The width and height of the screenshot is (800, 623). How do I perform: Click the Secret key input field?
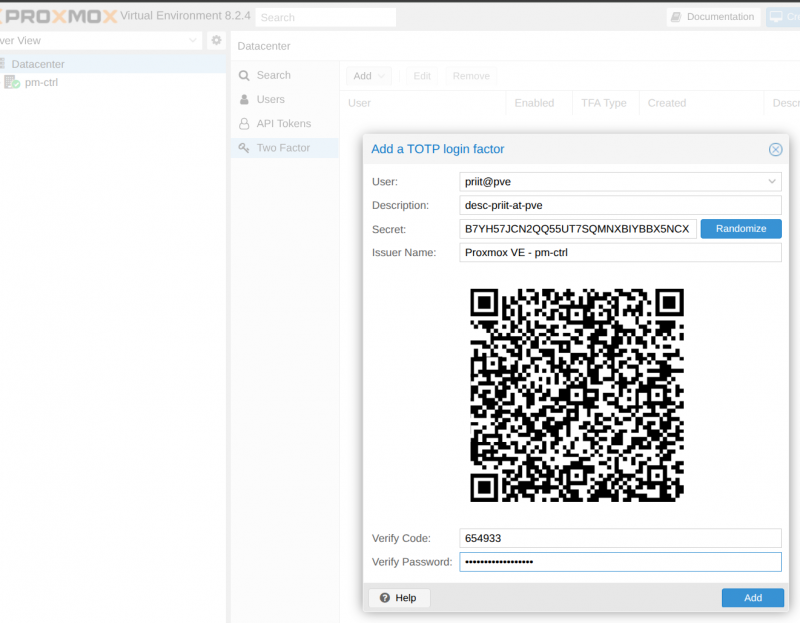coord(578,229)
